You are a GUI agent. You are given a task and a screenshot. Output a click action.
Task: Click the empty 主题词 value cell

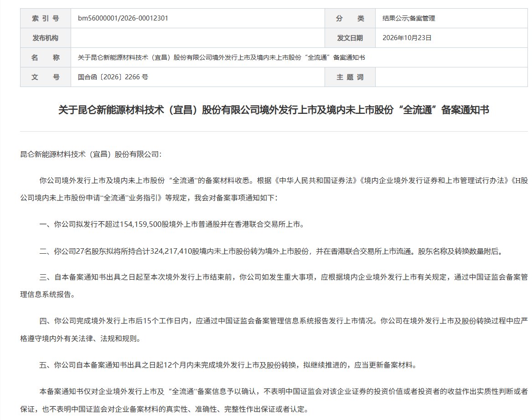click(x=451, y=77)
